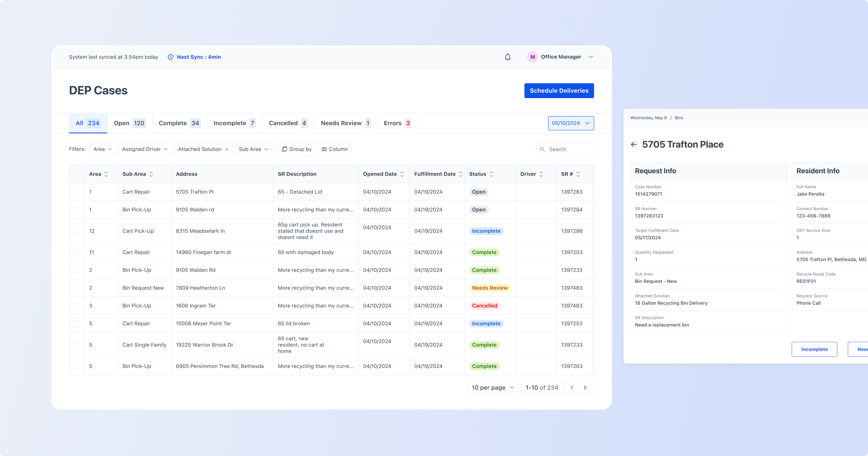The image size is (868, 456).
Task: Sort by Opened Date arrows
Action: tap(402, 174)
